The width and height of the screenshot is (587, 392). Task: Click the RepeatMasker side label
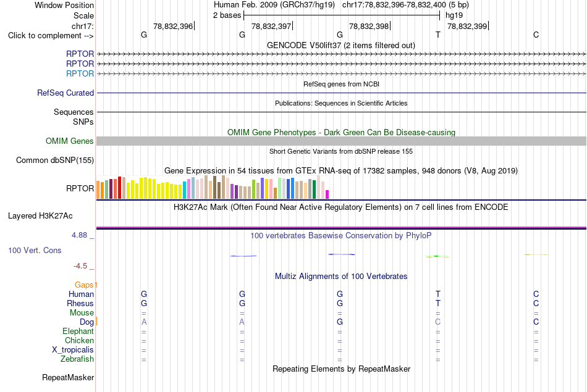pyautogui.click(x=68, y=378)
